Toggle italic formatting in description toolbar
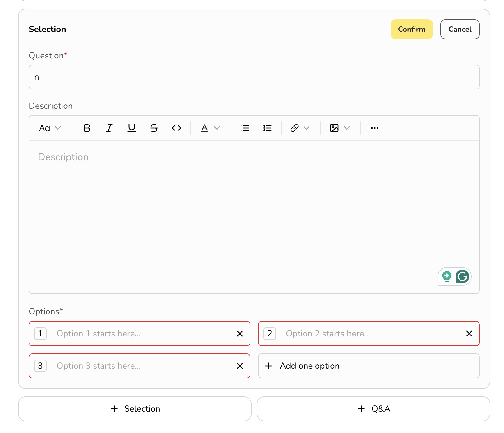504x433 pixels. coord(109,128)
